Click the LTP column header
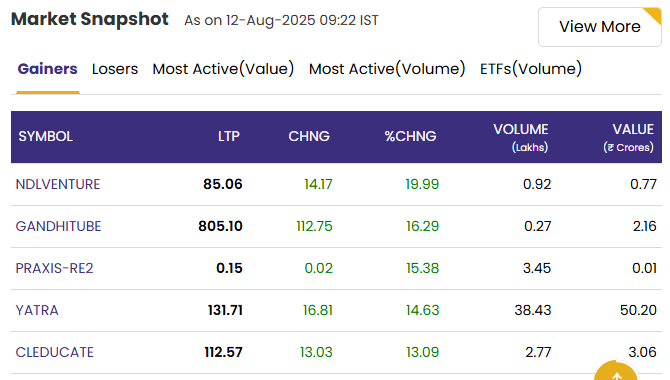 pos(229,136)
